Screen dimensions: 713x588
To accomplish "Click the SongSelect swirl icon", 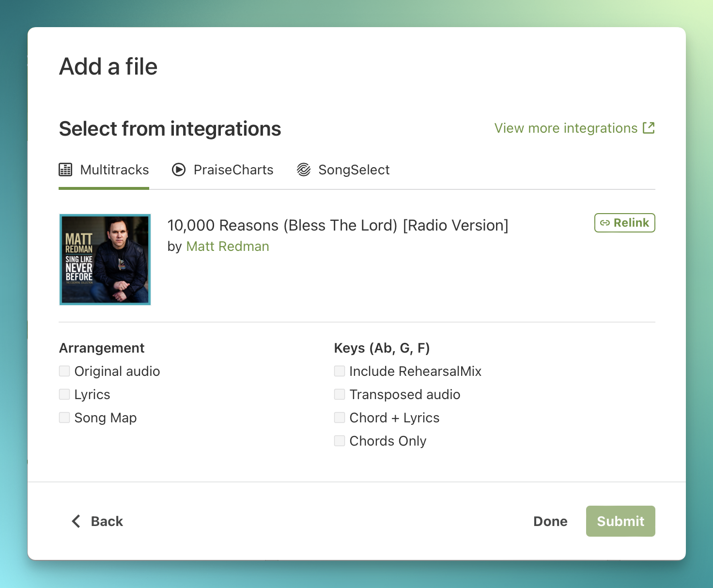I will (x=304, y=170).
